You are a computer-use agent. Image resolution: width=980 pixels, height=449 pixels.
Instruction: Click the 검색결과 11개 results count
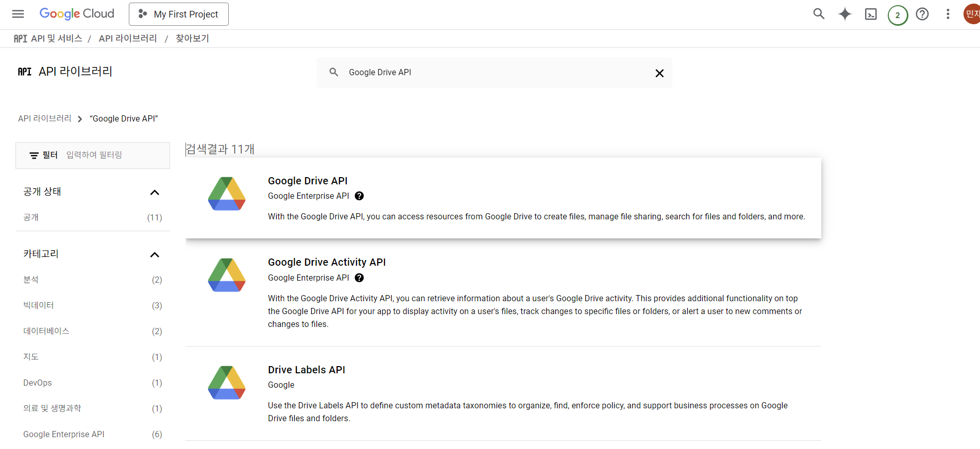coord(220,149)
